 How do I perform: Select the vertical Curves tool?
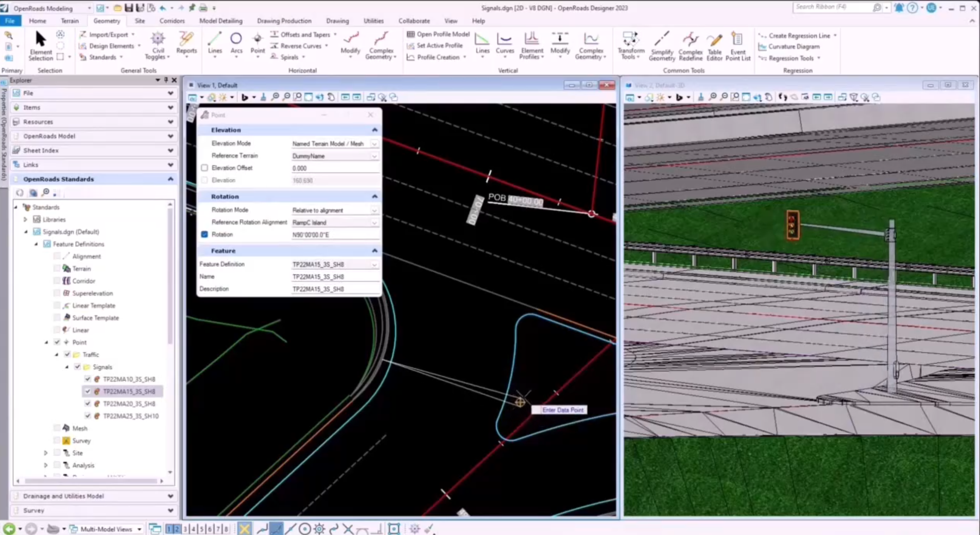click(505, 44)
